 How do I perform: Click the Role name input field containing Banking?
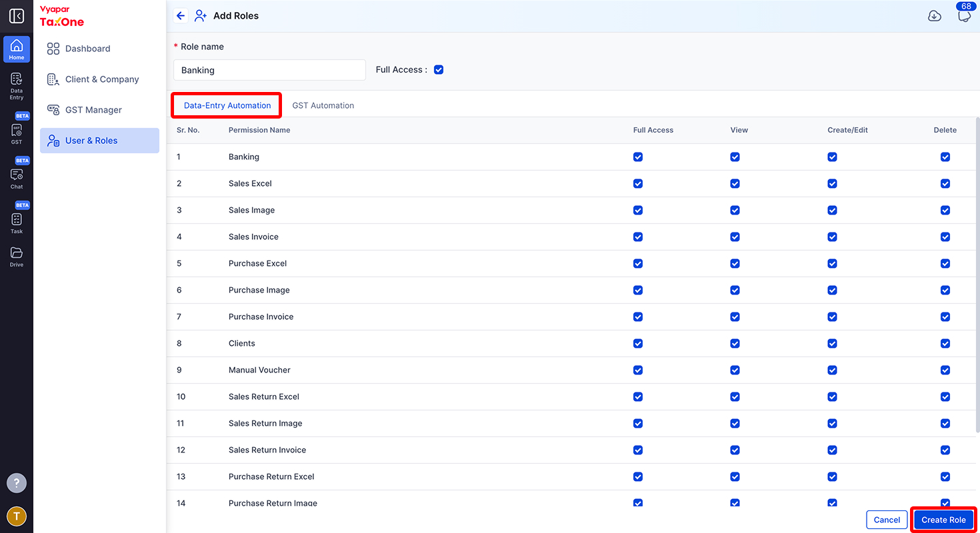269,70
